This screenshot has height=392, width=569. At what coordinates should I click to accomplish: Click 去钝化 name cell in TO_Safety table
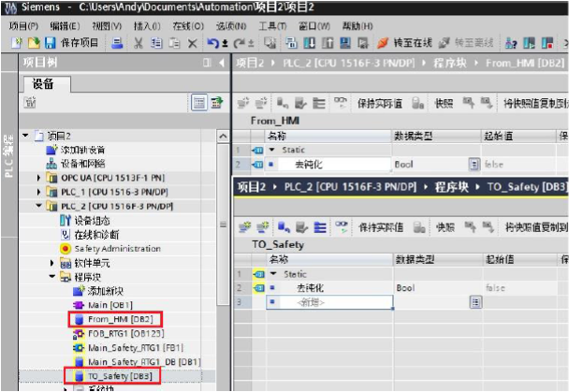click(329, 288)
